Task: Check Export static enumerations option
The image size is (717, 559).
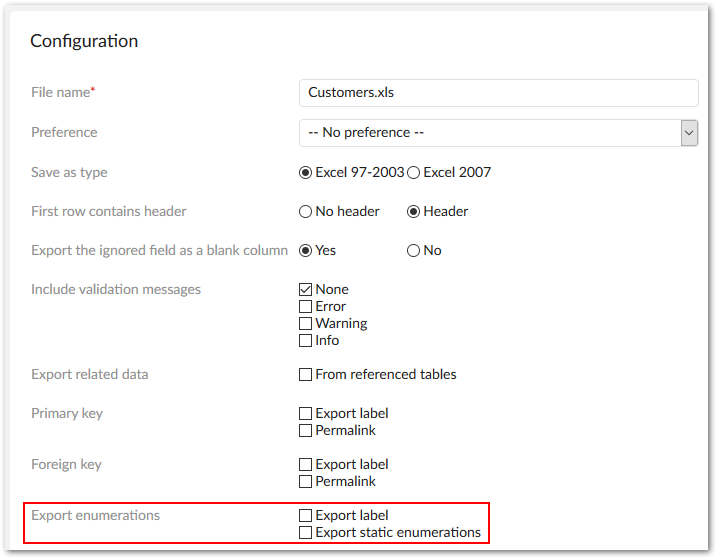Action: [306, 532]
